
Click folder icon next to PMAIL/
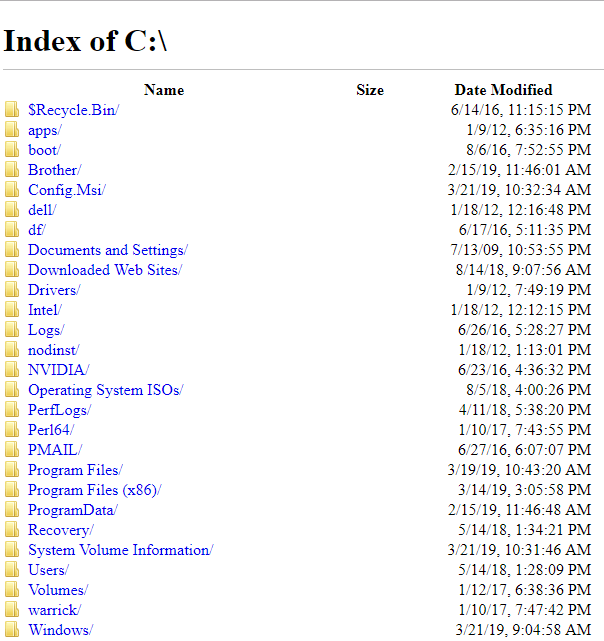tap(12, 450)
